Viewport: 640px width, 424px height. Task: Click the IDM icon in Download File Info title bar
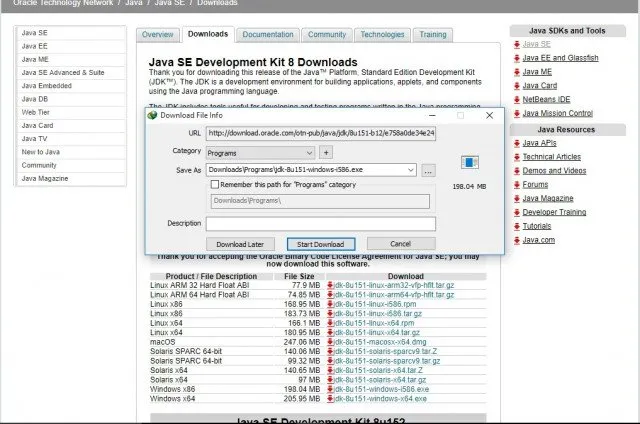153,115
